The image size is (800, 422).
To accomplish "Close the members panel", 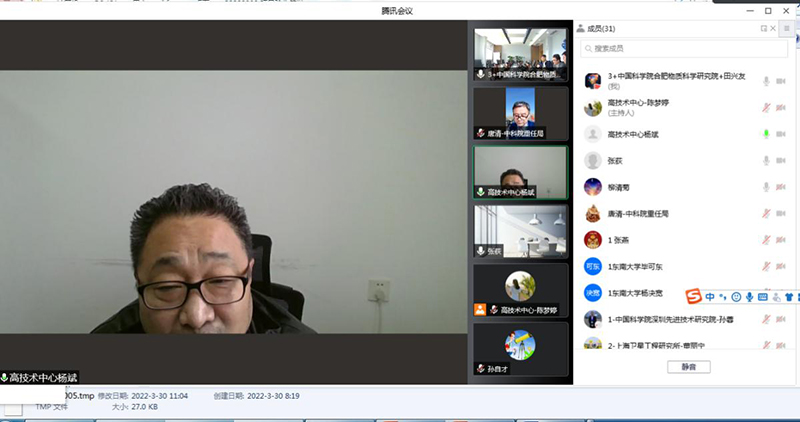I will click(773, 29).
